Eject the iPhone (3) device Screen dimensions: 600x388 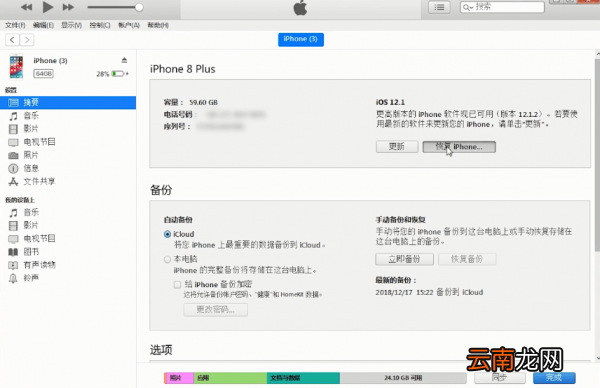coord(124,60)
